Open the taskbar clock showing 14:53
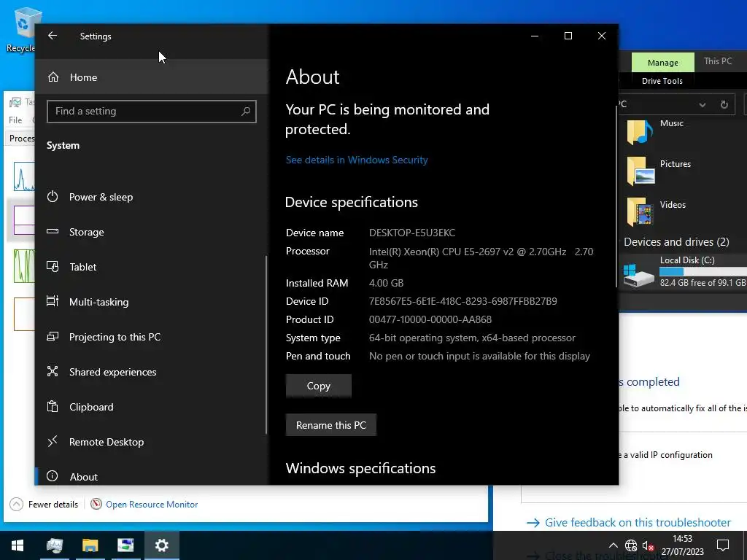The width and height of the screenshot is (747, 560). pos(683,545)
